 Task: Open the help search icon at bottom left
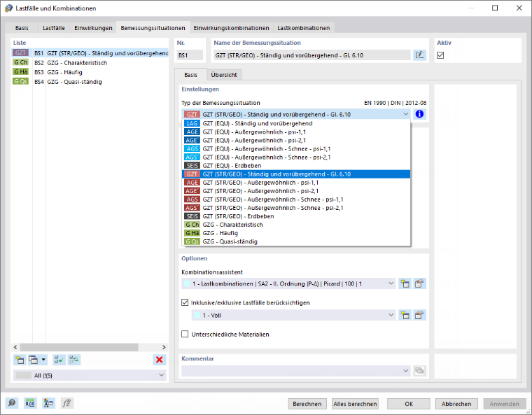pyautogui.click(x=12, y=403)
